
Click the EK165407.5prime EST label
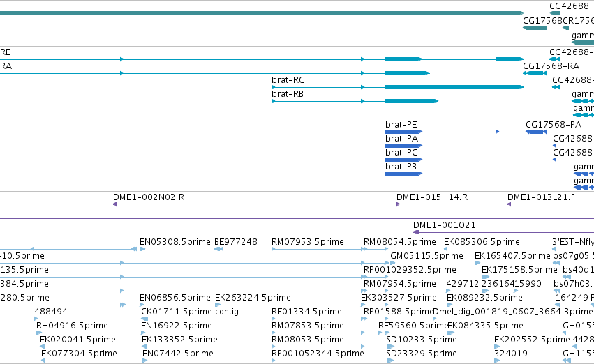pyautogui.click(x=512, y=256)
